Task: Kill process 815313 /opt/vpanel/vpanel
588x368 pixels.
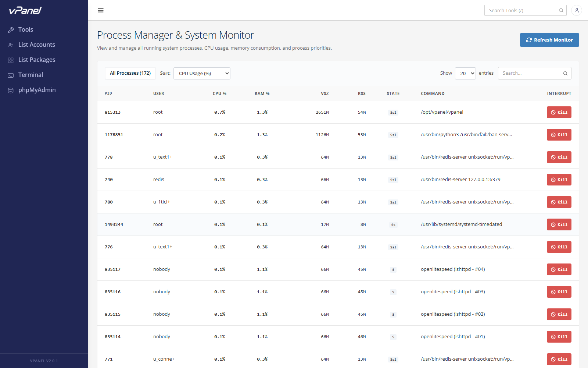Action: pyautogui.click(x=559, y=112)
